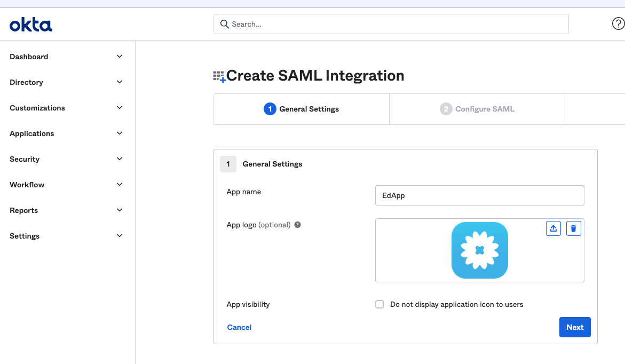
Task: Click the 'Create SAML Integration' heading
Action: click(x=315, y=76)
